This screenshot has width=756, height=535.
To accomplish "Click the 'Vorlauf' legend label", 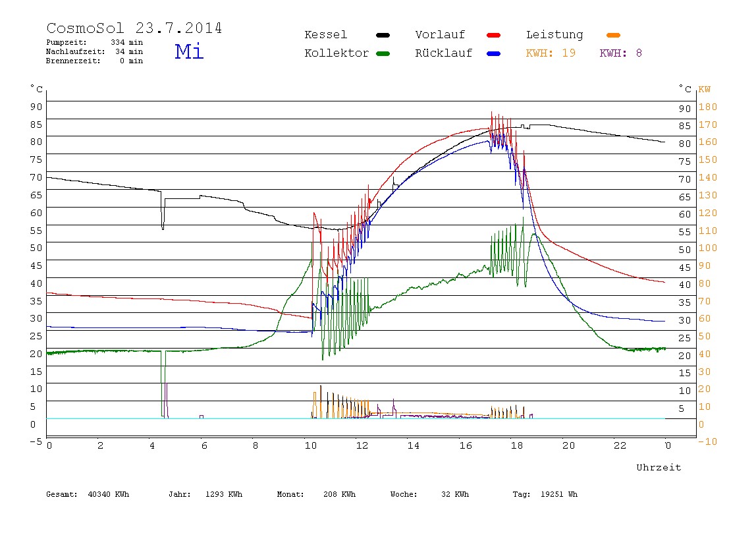I will pos(440,35).
